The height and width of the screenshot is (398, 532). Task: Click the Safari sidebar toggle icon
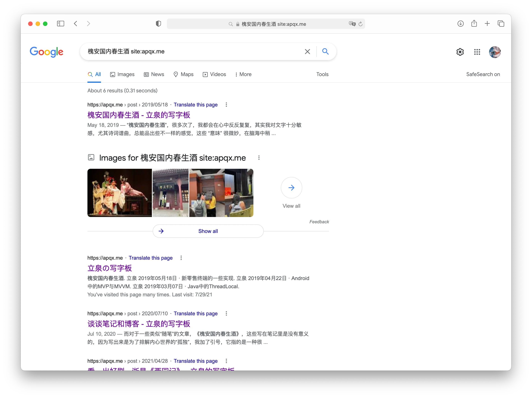[x=60, y=24]
